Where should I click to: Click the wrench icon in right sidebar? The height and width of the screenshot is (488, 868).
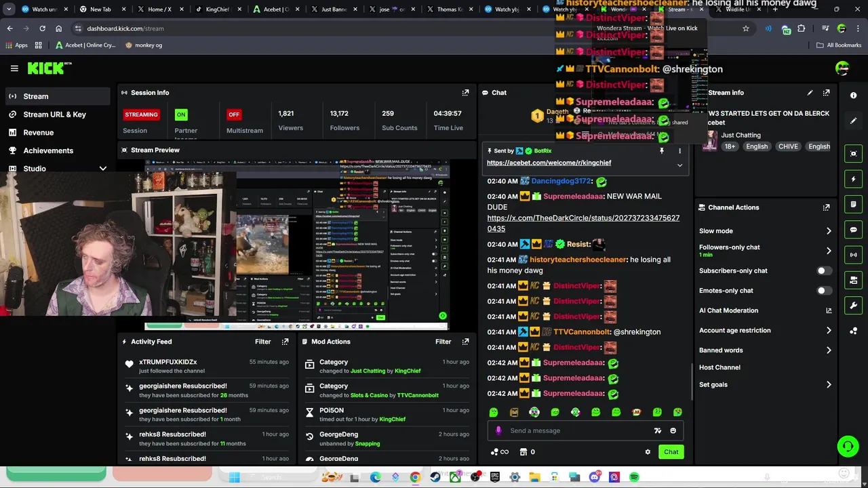click(854, 305)
